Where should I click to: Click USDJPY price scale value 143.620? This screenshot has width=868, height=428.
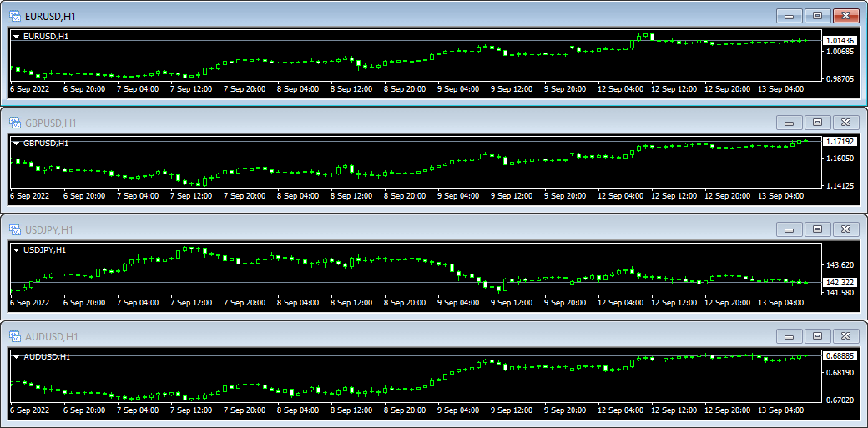840,265
